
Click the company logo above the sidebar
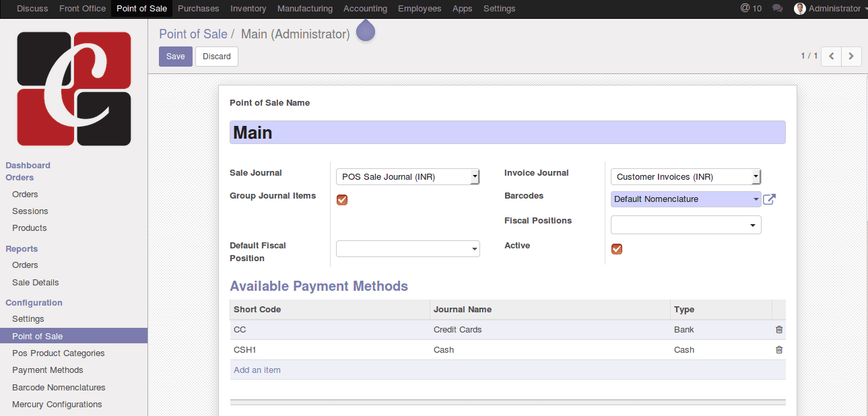click(x=73, y=88)
